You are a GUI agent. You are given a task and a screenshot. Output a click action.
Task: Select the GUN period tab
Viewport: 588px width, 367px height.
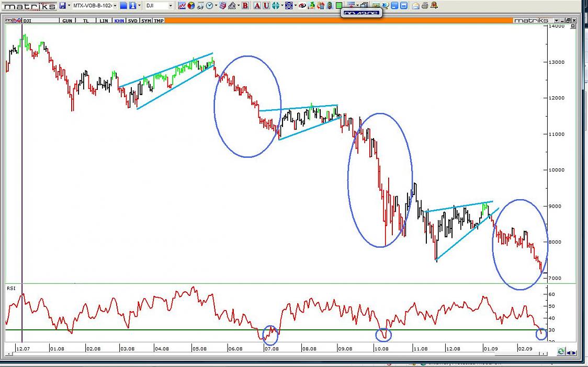click(x=67, y=21)
